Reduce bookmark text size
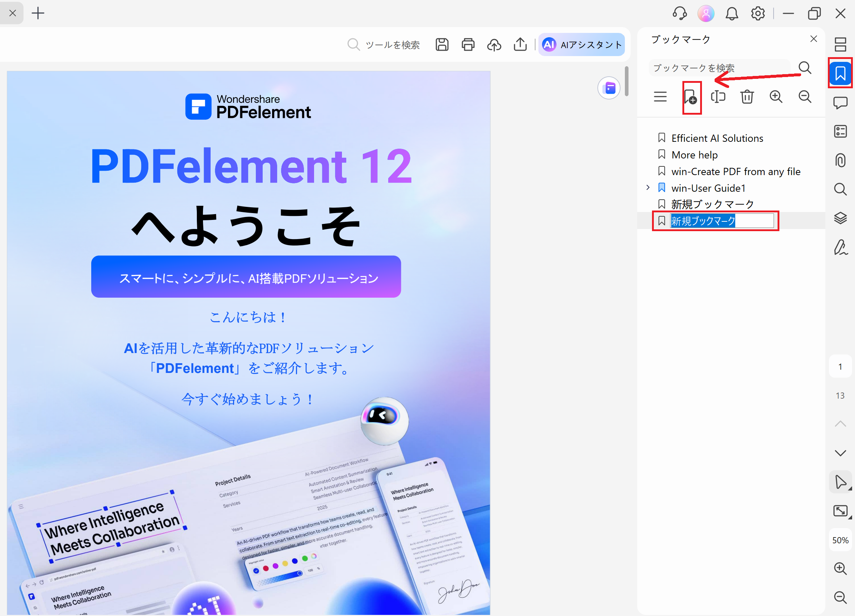 pyautogui.click(x=805, y=97)
